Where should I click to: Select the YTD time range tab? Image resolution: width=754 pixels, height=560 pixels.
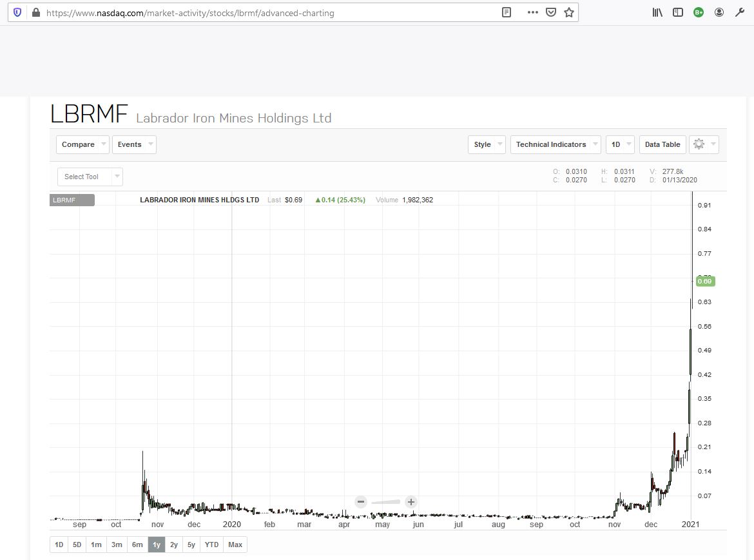[x=211, y=545]
